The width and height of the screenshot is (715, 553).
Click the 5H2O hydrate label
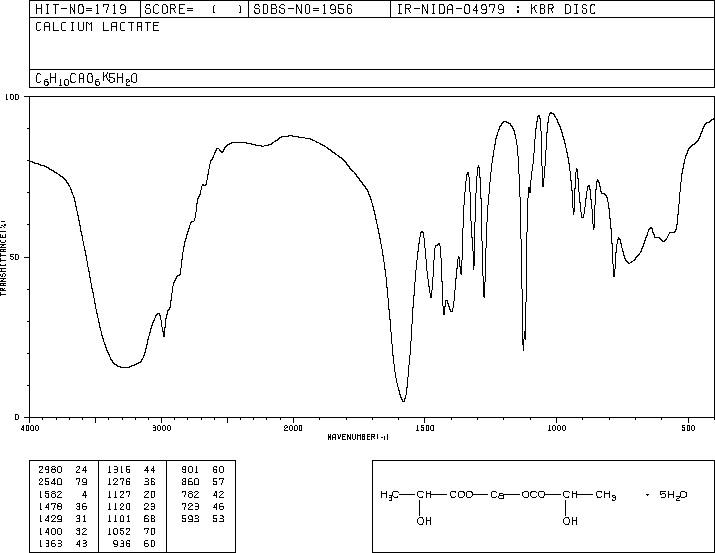pos(673,495)
